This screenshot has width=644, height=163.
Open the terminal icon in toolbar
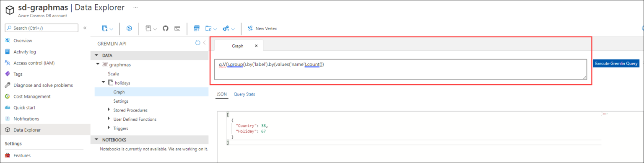pos(178,28)
